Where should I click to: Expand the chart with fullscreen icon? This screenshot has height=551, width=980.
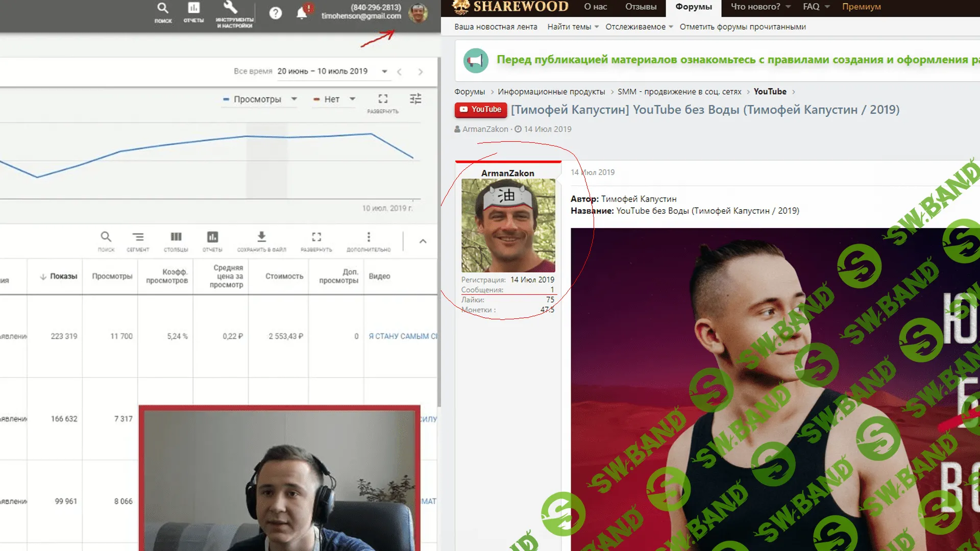tap(383, 99)
